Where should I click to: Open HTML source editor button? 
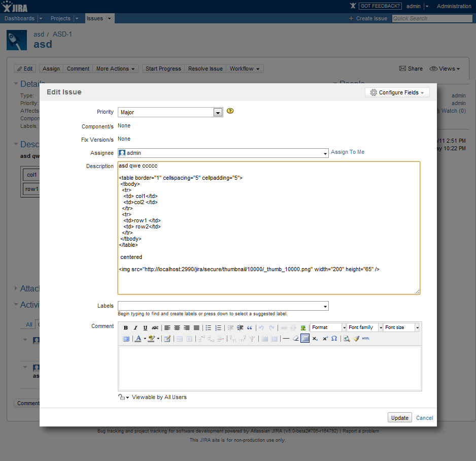366,339
